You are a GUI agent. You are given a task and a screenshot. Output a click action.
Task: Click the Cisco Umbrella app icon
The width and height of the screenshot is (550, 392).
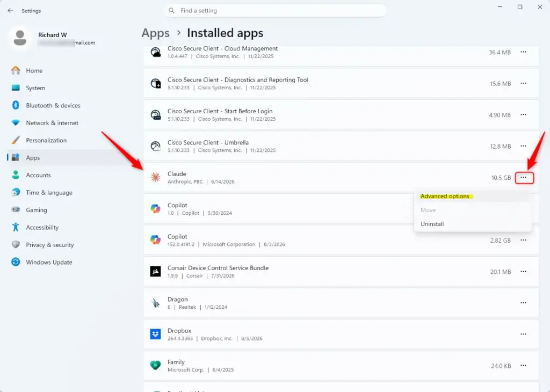155,146
